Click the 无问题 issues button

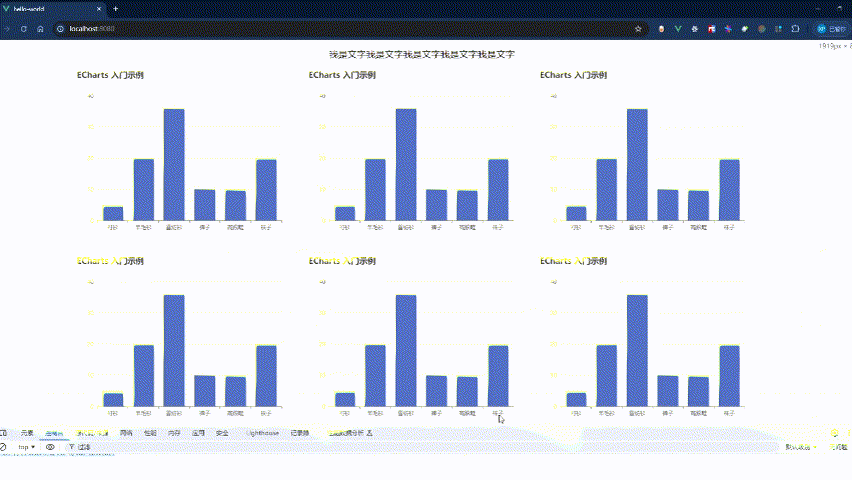pos(838,447)
